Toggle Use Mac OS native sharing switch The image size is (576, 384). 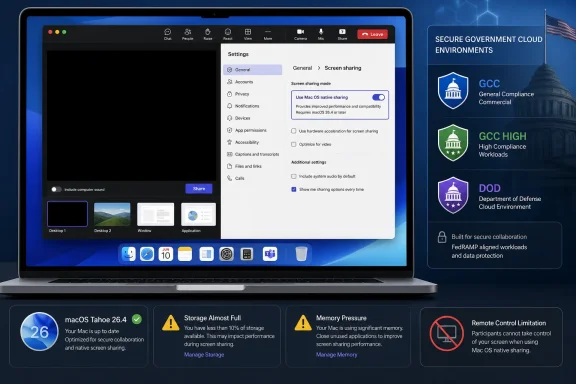click(x=378, y=97)
